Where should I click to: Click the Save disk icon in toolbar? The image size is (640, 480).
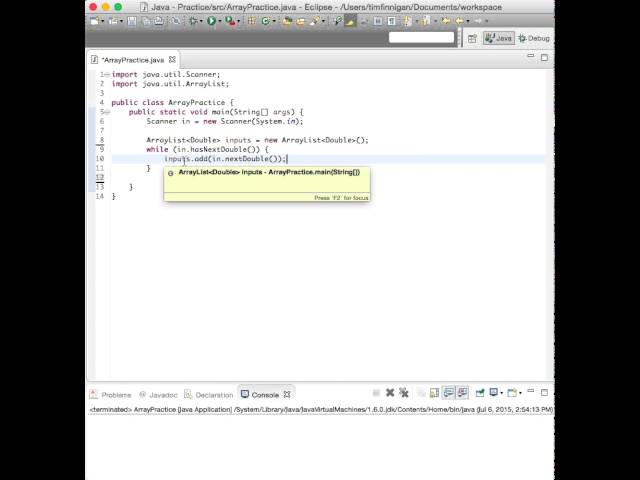tap(132, 21)
